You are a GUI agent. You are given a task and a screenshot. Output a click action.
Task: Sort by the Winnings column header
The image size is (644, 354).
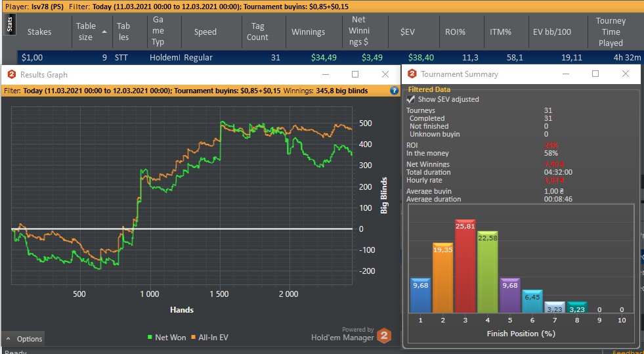tap(308, 32)
